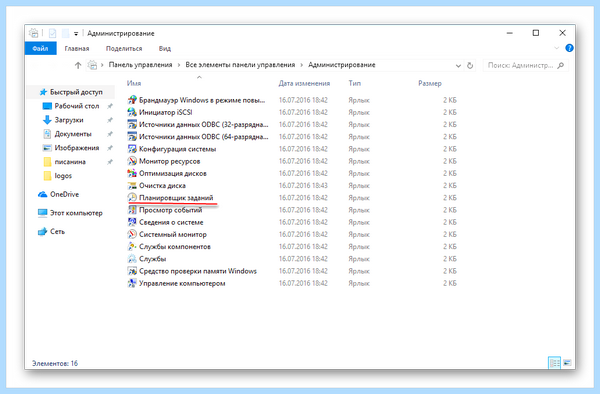The image size is (600, 394).
Task: Click the Поиск search field
Action: 525,65
